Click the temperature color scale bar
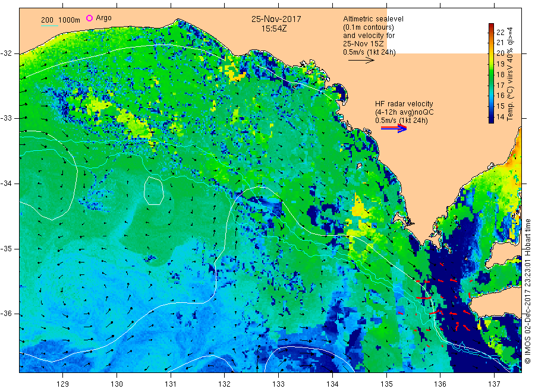This screenshot has width=535, height=392. click(x=491, y=73)
